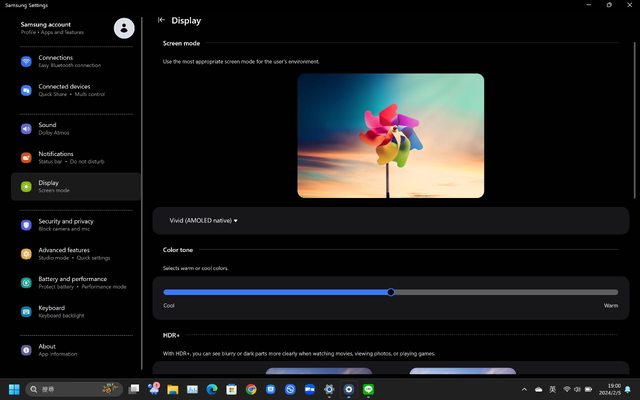The width and height of the screenshot is (640, 400).
Task: Open the Windows Start menu
Action: coord(14,389)
